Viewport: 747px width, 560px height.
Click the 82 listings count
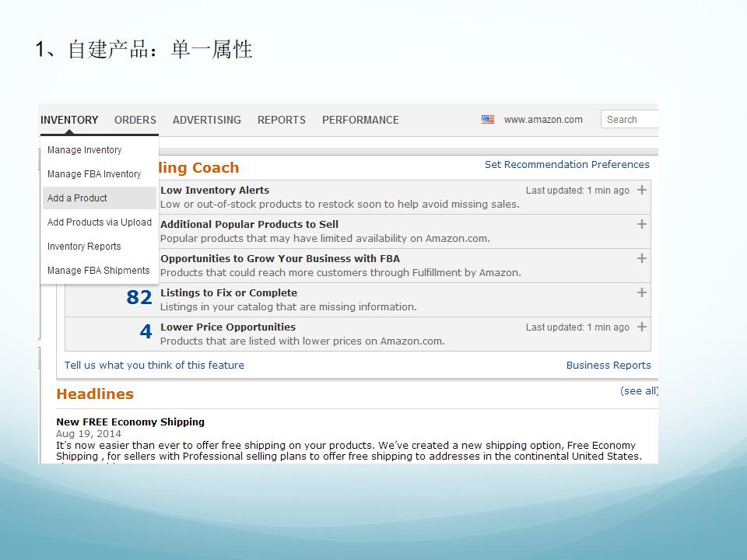(139, 298)
